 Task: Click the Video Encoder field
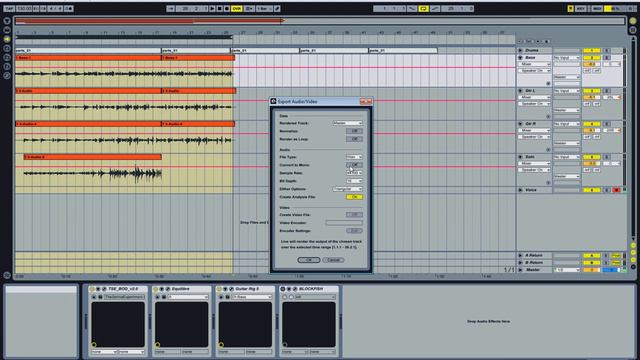pyautogui.click(x=344, y=223)
